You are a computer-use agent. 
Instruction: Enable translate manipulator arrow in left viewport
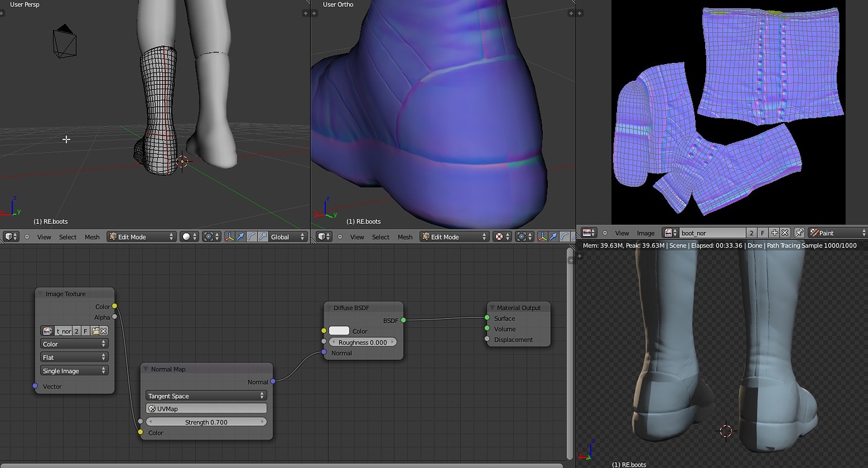click(240, 237)
